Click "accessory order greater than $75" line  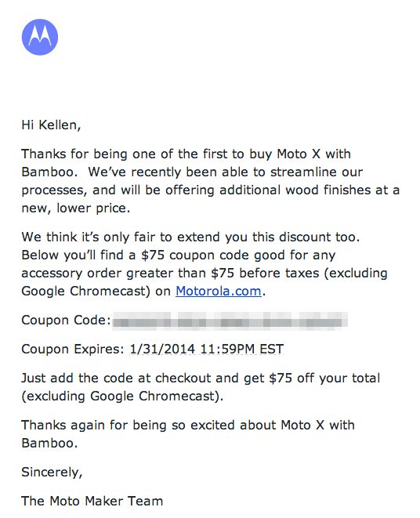[205, 273]
